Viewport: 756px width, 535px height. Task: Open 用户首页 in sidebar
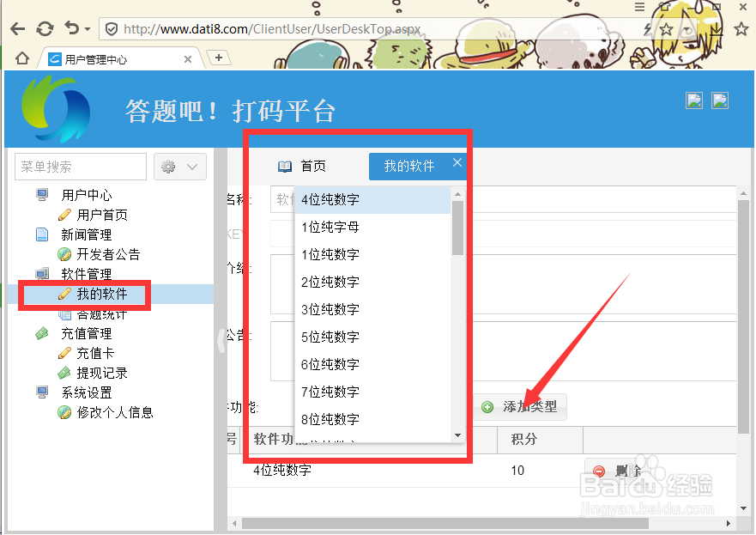coord(102,215)
